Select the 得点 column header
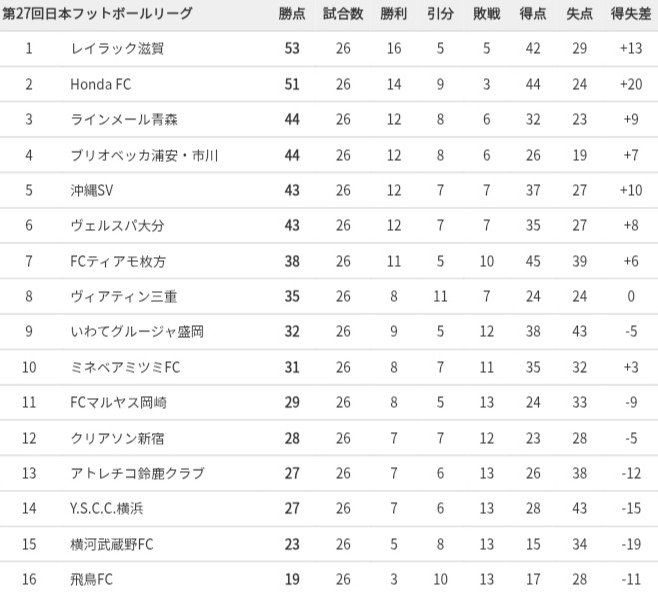The width and height of the screenshot is (658, 592). [532, 14]
